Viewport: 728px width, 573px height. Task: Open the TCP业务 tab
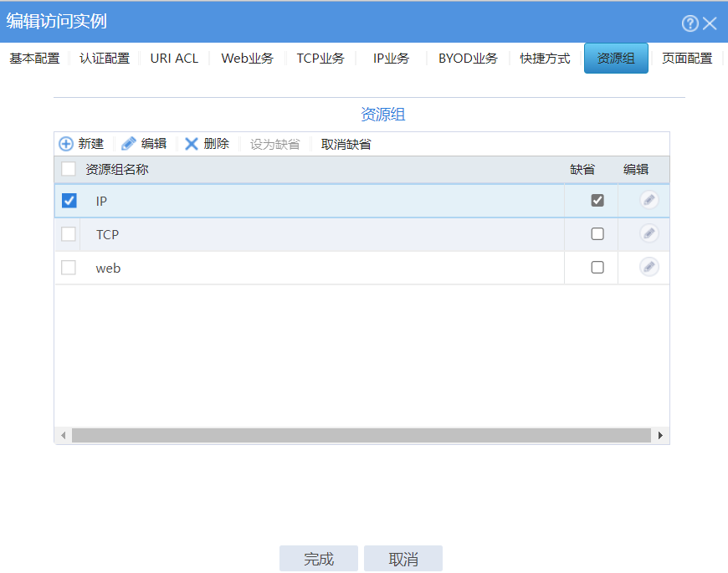pyautogui.click(x=320, y=59)
